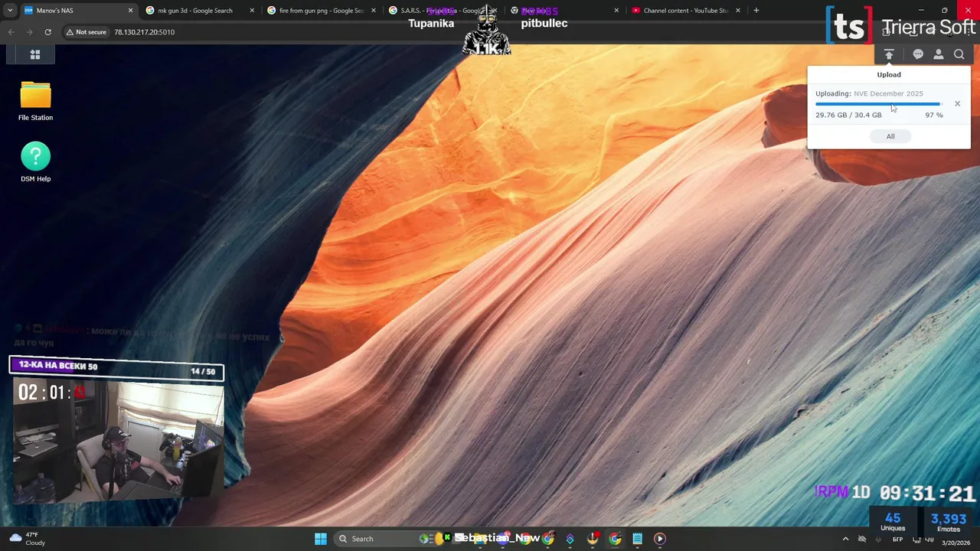Open the Windows Start menu
This screenshot has width=980, height=551.
[321, 539]
